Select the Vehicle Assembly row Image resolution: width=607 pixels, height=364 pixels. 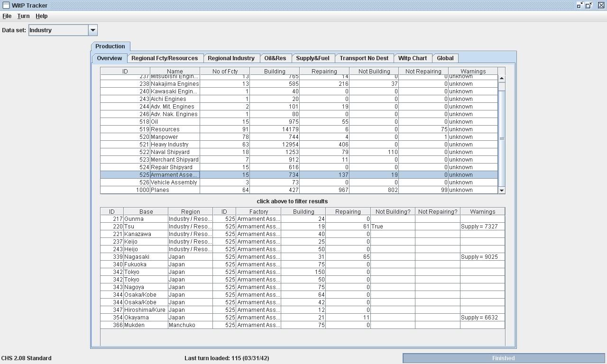tap(299, 182)
